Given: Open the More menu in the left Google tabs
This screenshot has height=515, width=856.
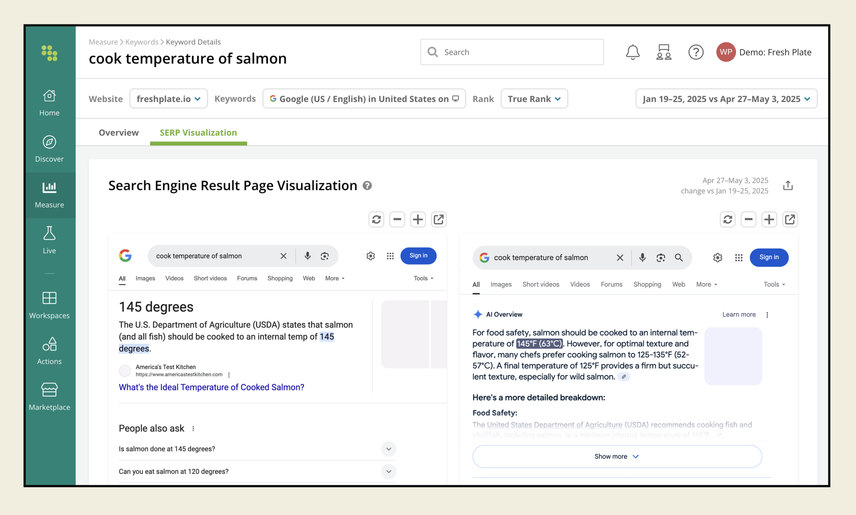Looking at the screenshot, I should click(335, 279).
